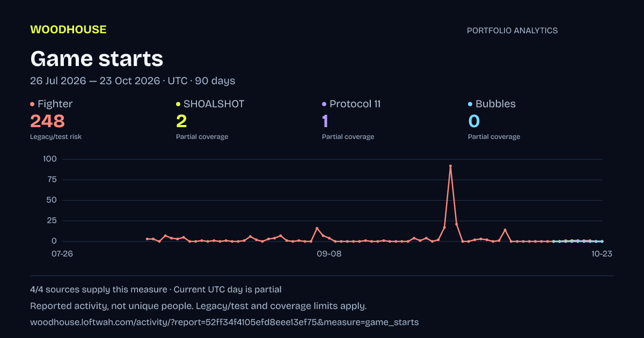Click the y-axis label 75
This screenshot has width=644, height=338.
[x=52, y=180]
